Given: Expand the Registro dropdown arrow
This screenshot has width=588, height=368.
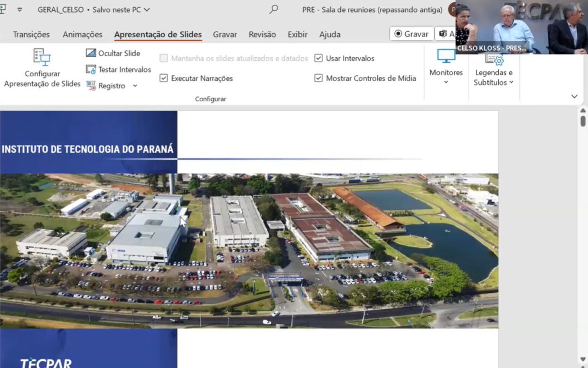Looking at the screenshot, I should (135, 86).
